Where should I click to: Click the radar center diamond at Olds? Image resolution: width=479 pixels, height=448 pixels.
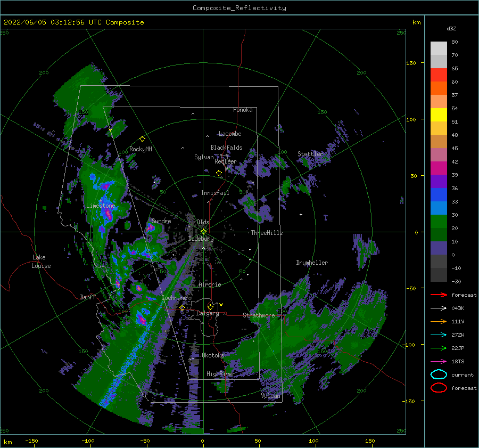[x=203, y=232]
